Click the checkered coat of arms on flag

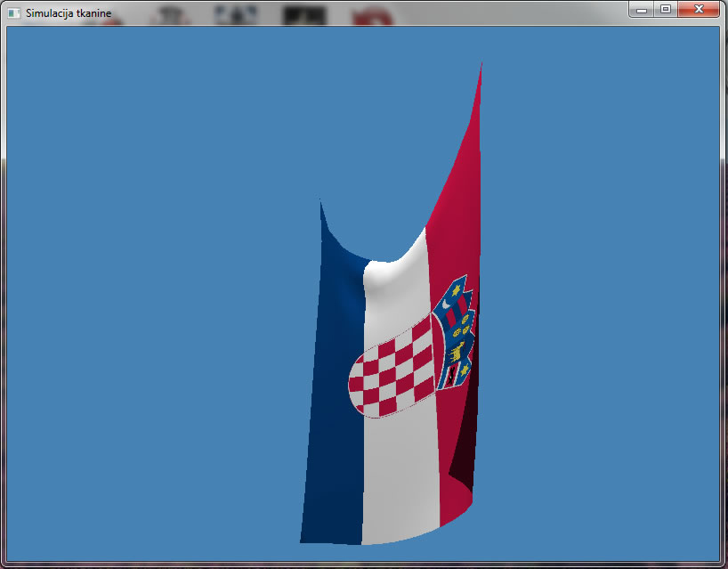tap(392, 367)
